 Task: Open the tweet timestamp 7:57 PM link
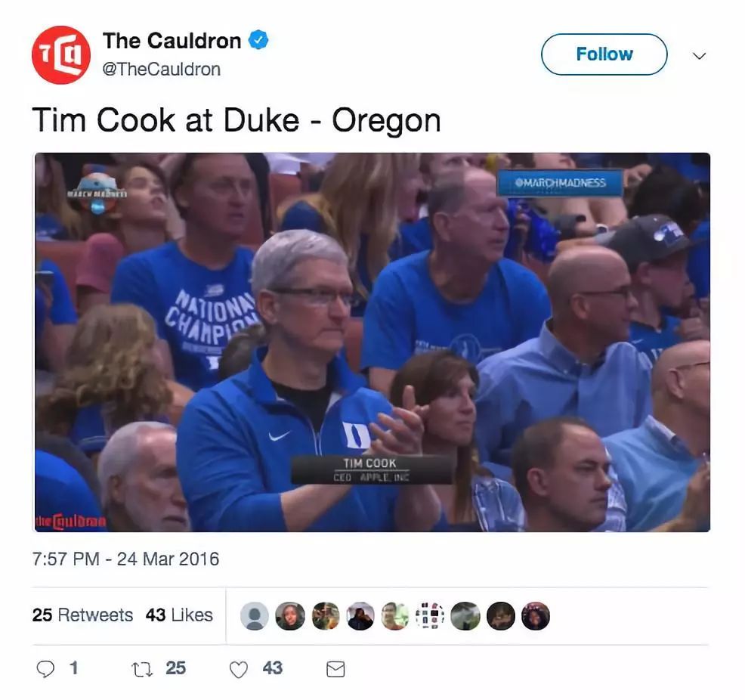125,559
